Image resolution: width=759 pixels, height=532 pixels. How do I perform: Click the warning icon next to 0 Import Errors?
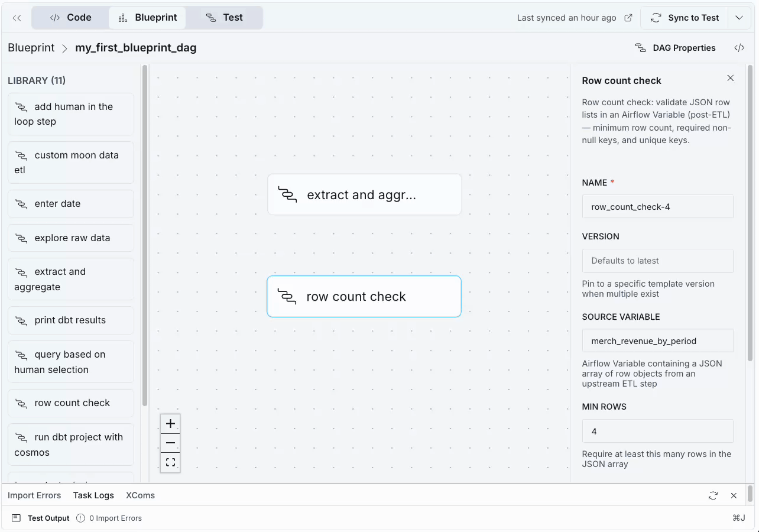pyautogui.click(x=79, y=518)
